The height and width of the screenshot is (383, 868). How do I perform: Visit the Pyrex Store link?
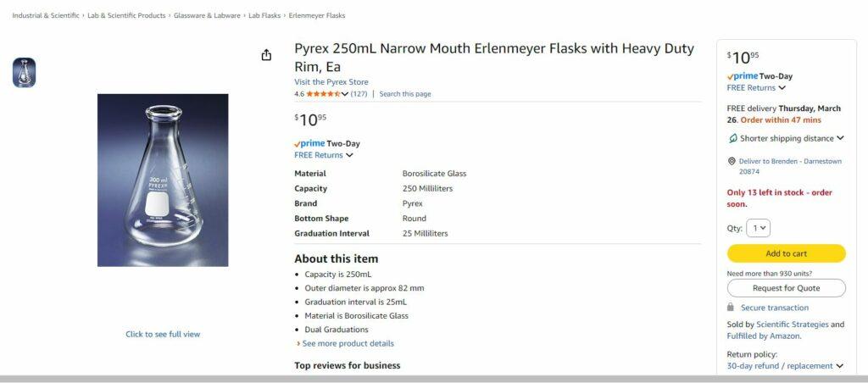click(x=331, y=82)
